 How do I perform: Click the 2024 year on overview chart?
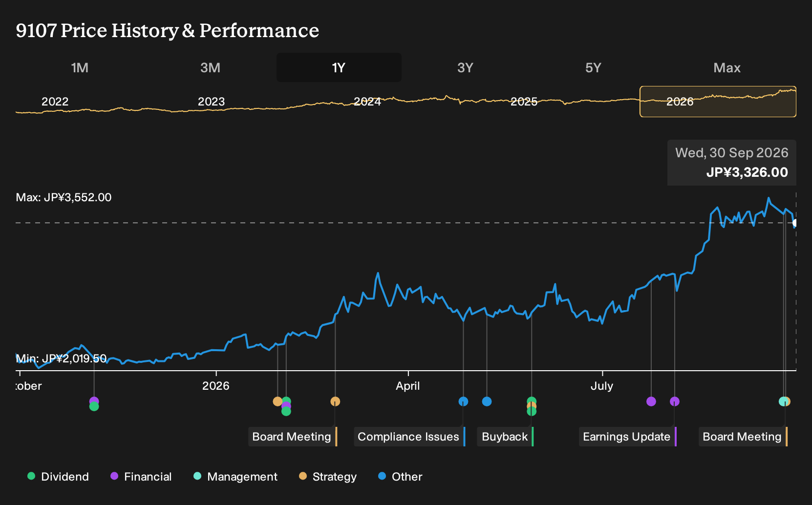pyautogui.click(x=367, y=102)
